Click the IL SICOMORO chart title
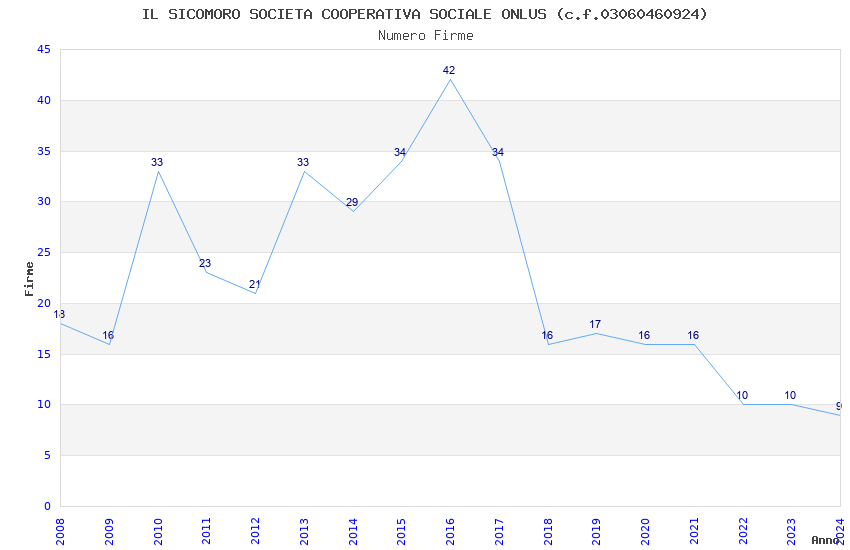Screen dimensions: 850x550 pyautogui.click(x=425, y=14)
